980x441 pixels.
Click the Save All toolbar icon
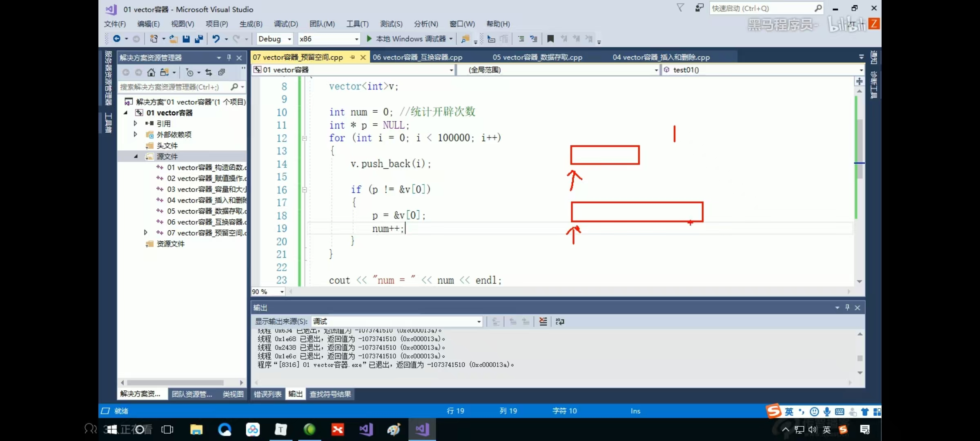pos(198,39)
